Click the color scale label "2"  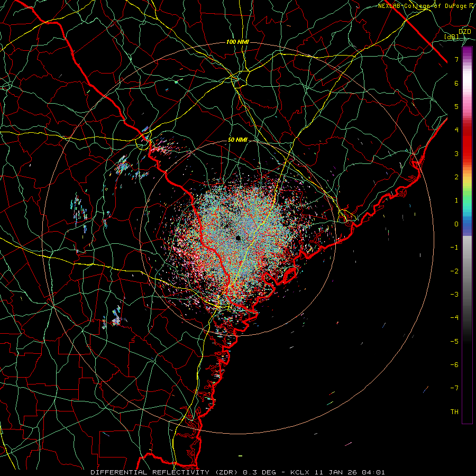[x=456, y=177]
